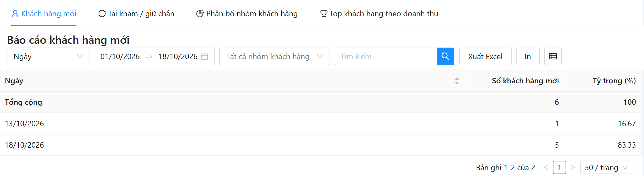Sort by Ngày column sort arrows
The image size is (644, 176).
[457, 81]
